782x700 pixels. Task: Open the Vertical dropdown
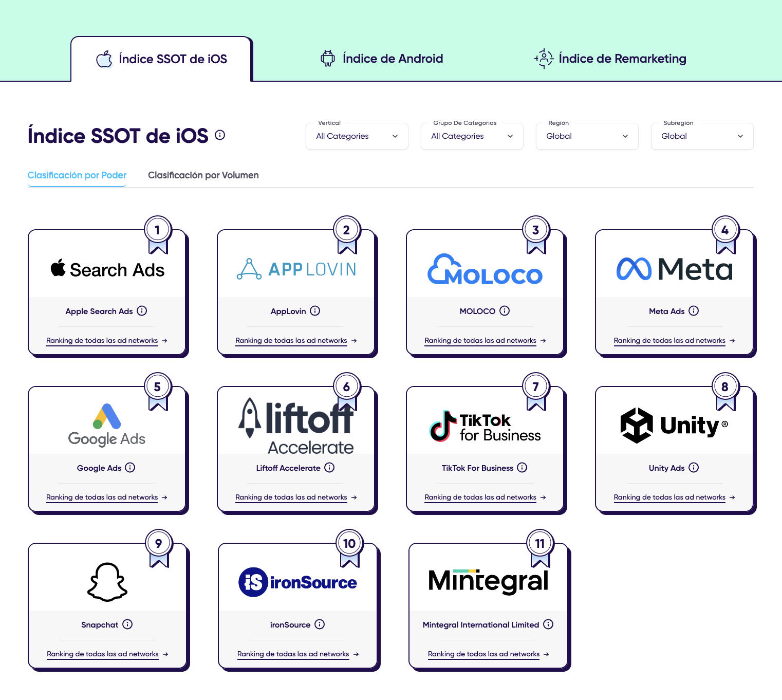[x=357, y=136]
